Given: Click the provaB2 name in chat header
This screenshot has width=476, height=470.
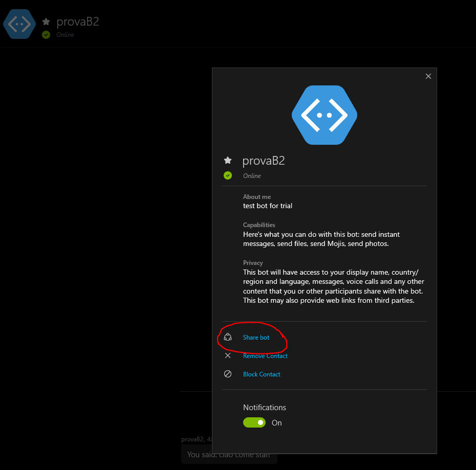Looking at the screenshot, I should 78,21.
